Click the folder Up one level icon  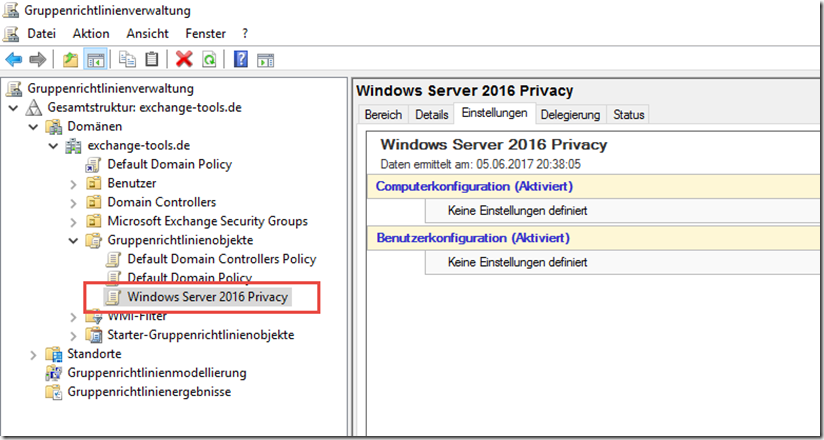tap(70, 60)
